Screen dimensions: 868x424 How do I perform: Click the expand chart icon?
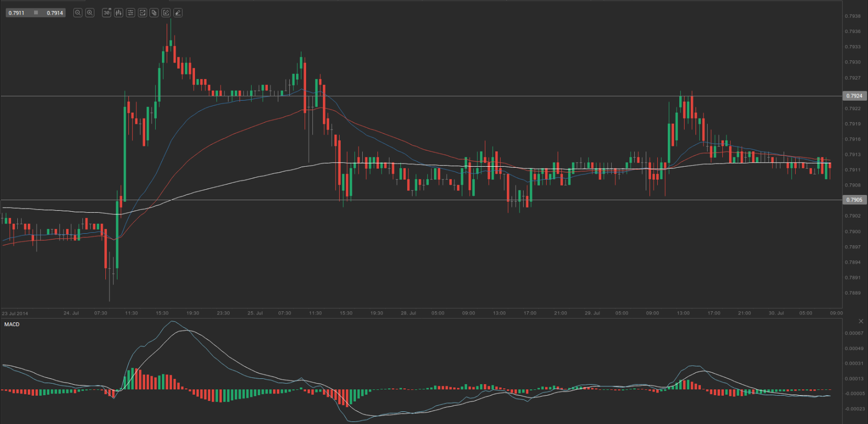tap(142, 13)
